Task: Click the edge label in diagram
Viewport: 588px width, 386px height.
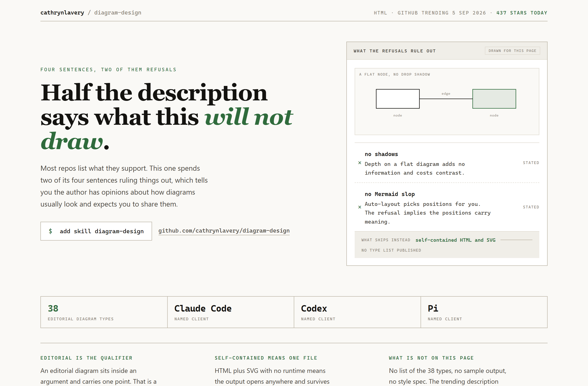Action: [446, 94]
